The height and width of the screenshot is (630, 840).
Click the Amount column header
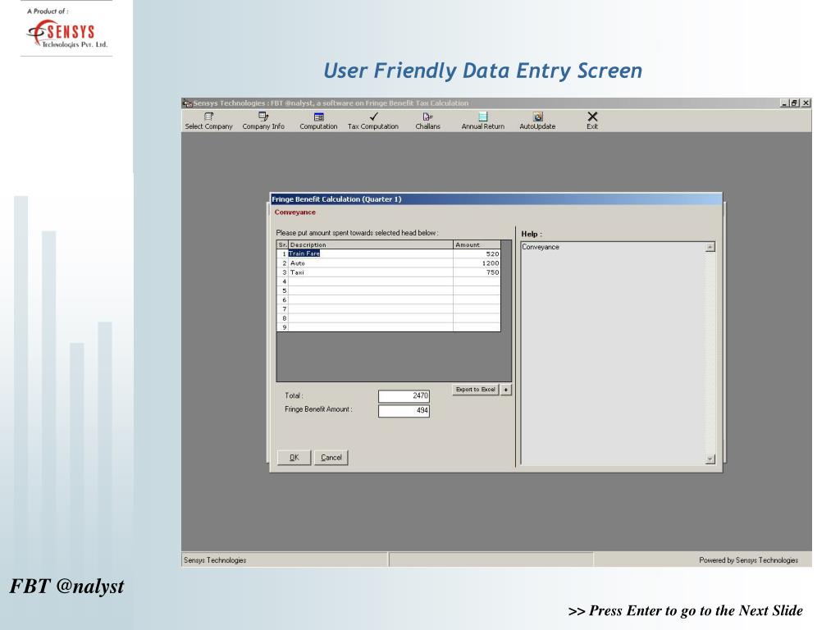477,244
